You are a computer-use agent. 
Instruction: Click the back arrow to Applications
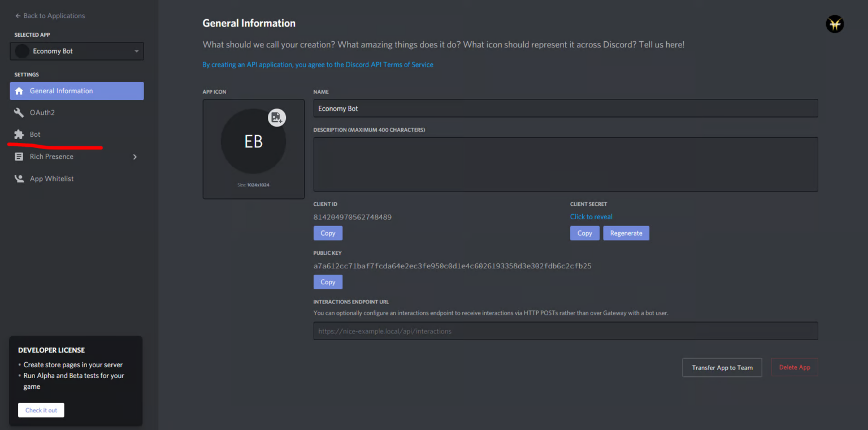coord(18,16)
